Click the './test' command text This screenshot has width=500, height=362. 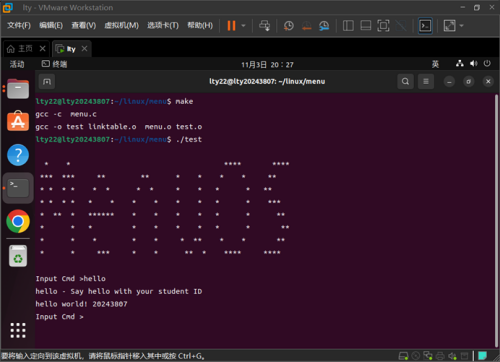point(189,139)
